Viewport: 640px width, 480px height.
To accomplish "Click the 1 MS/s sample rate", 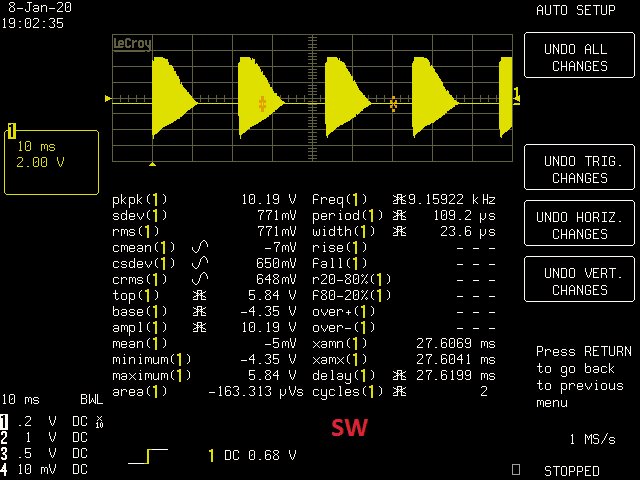I will pyautogui.click(x=592, y=439).
